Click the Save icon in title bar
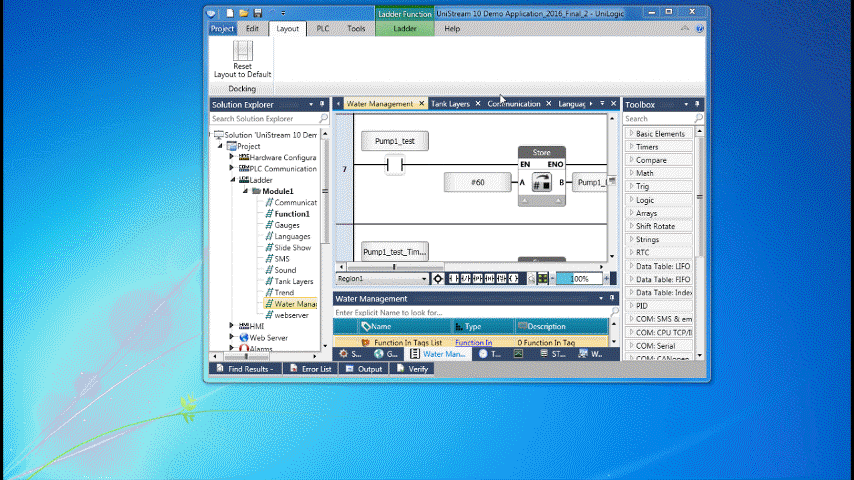The height and width of the screenshot is (480, 854). (258, 13)
